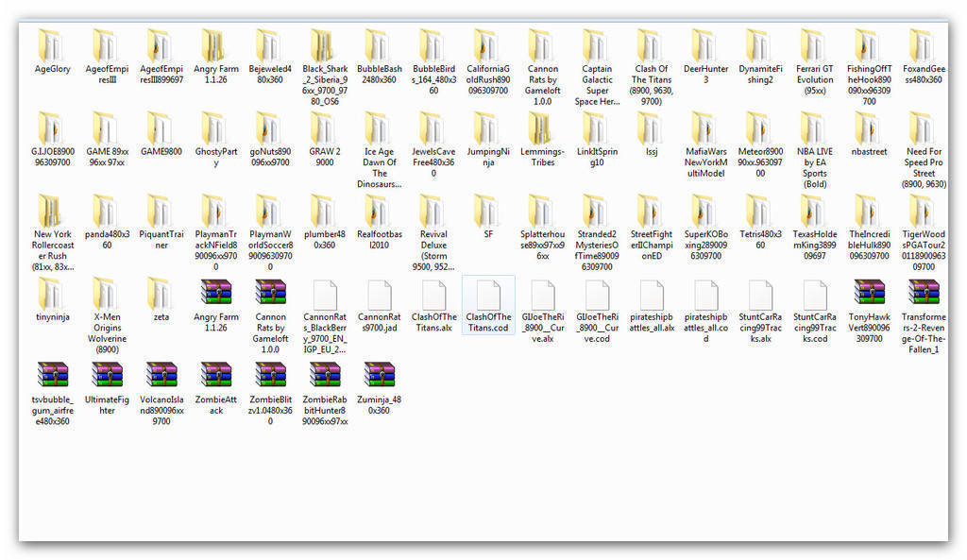Click the 'tinyninja' folder name
Image resolution: width=967 pixels, height=560 pixels.
pyautogui.click(x=53, y=317)
